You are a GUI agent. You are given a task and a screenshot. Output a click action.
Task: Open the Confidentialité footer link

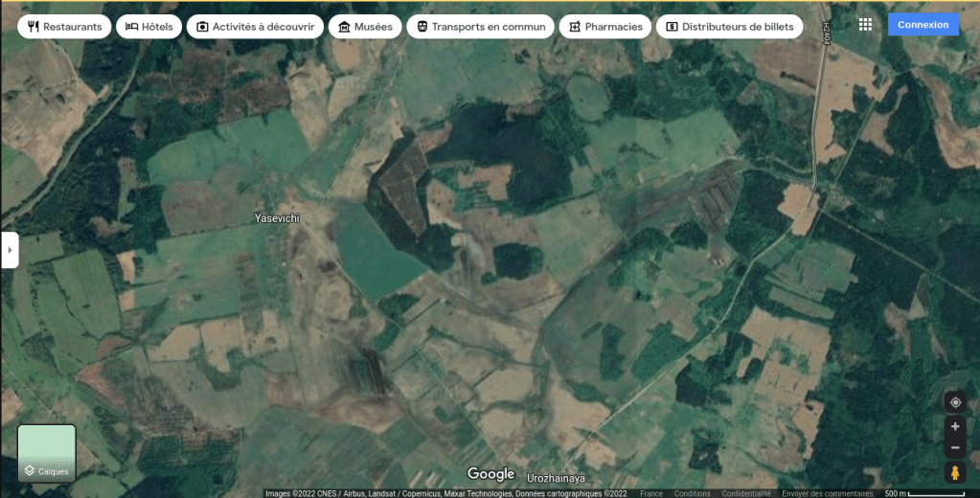[x=746, y=493]
